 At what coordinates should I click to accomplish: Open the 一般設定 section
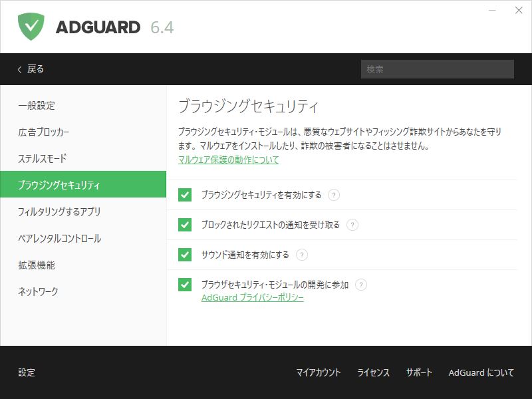click(x=83, y=106)
